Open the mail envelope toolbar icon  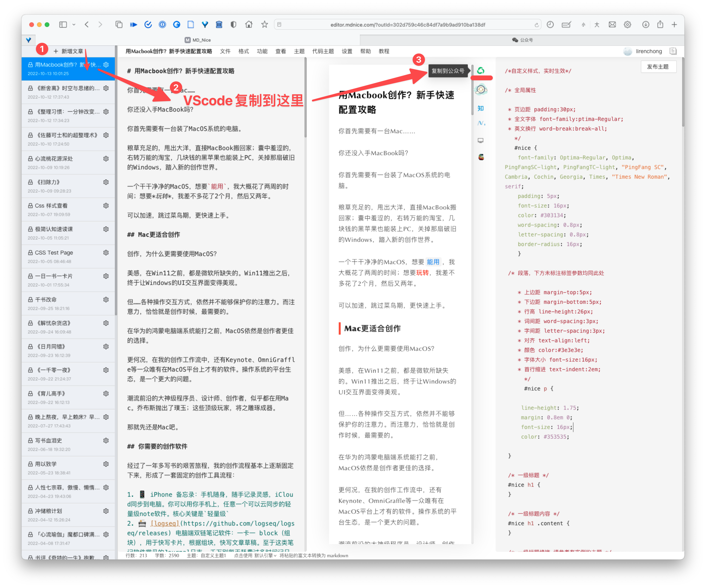[612, 24]
